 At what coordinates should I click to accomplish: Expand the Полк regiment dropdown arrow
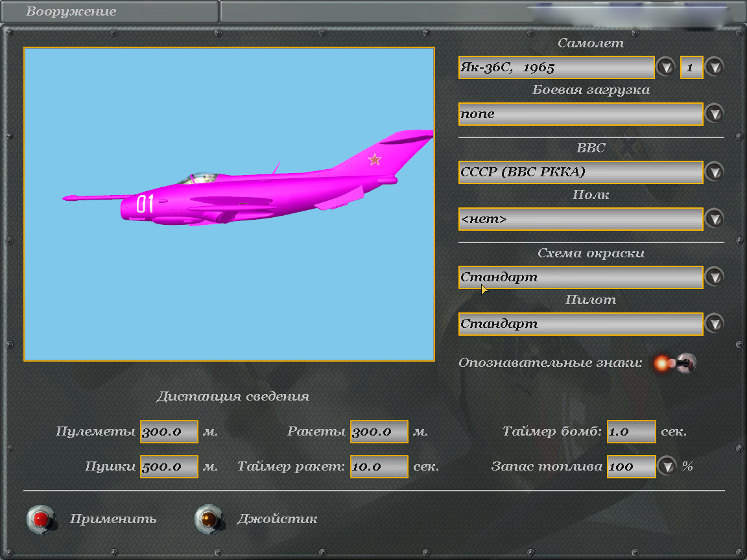coord(714,218)
